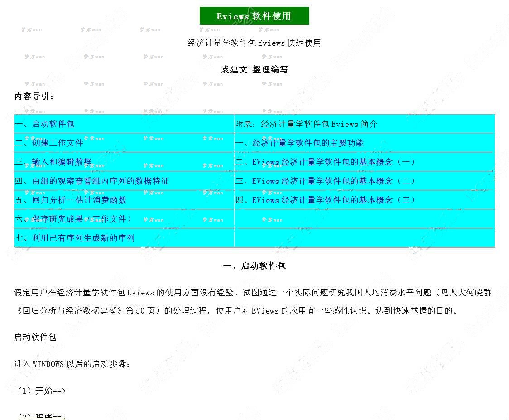
Task: Click the bold centered heading 一、启动软件包
Action: coord(254,266)
